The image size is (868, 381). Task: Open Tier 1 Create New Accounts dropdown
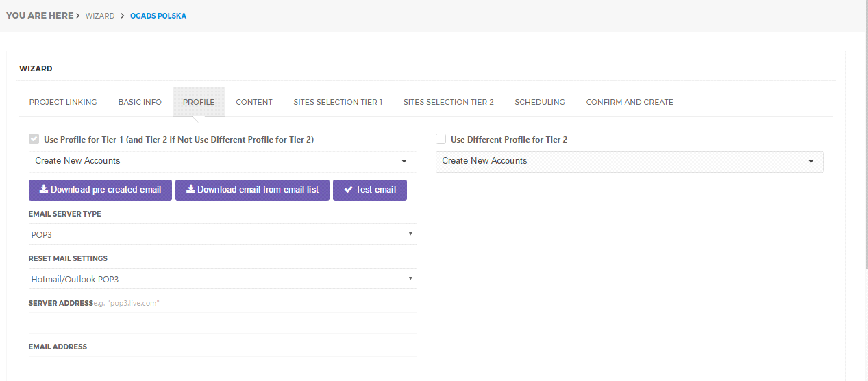[x=223, y=161]
